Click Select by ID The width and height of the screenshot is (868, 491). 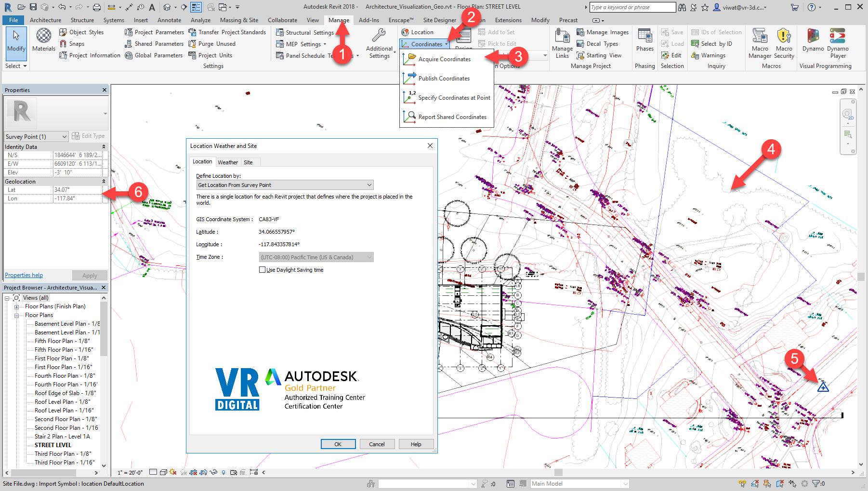[x=711, y=44]
